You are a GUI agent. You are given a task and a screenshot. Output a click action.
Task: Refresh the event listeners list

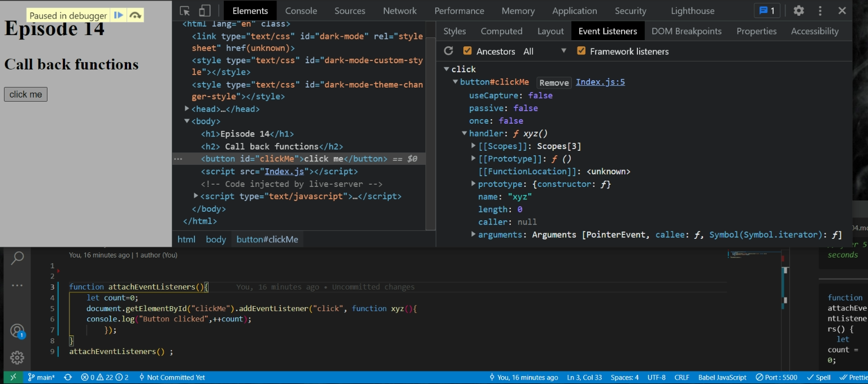point(449,51)
